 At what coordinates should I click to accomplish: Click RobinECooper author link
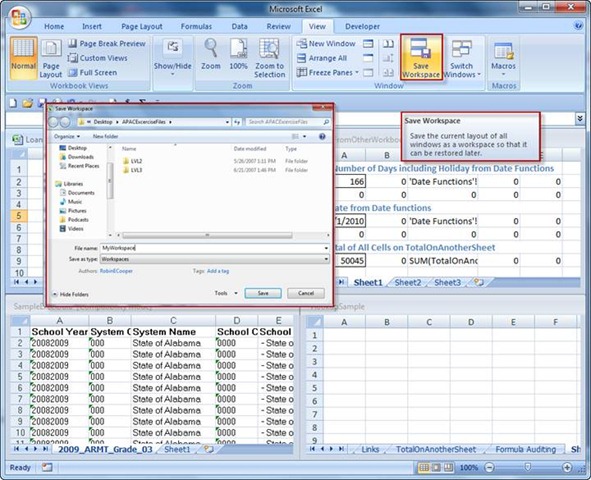[116, 271]
